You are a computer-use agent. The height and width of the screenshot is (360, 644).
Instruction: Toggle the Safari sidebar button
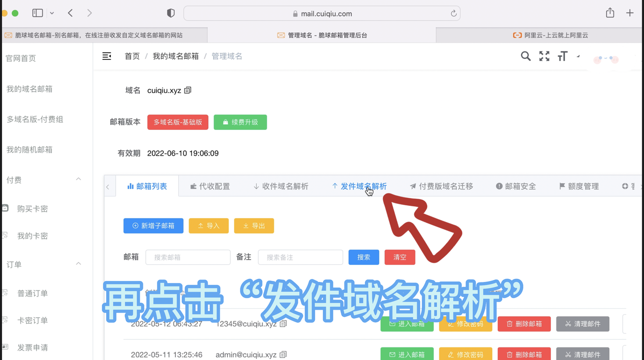38,13
